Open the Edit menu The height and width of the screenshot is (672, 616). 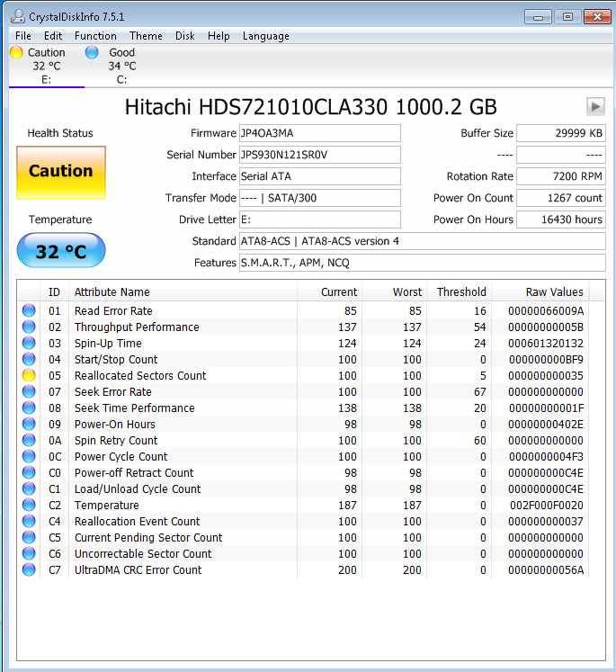point(53,36)
